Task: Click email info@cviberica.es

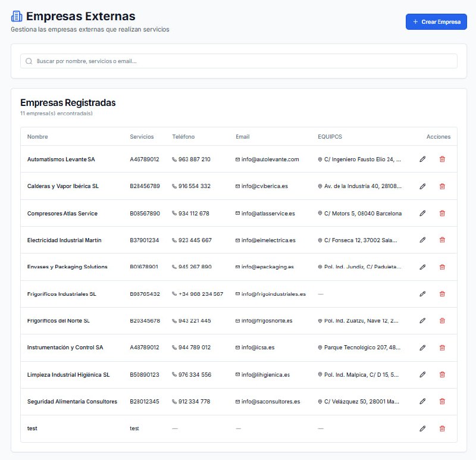Action: (x=265, y=186)
